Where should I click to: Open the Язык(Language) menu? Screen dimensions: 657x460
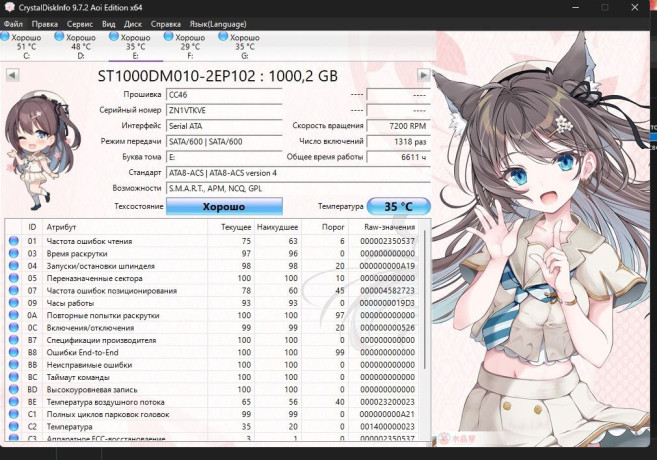(x=220, y=22)
